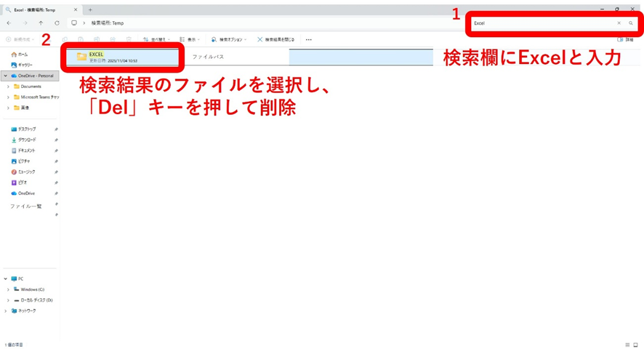Open the 検索オプション dropdown
The width and height of the screenshot is (644, 349).
229,40
